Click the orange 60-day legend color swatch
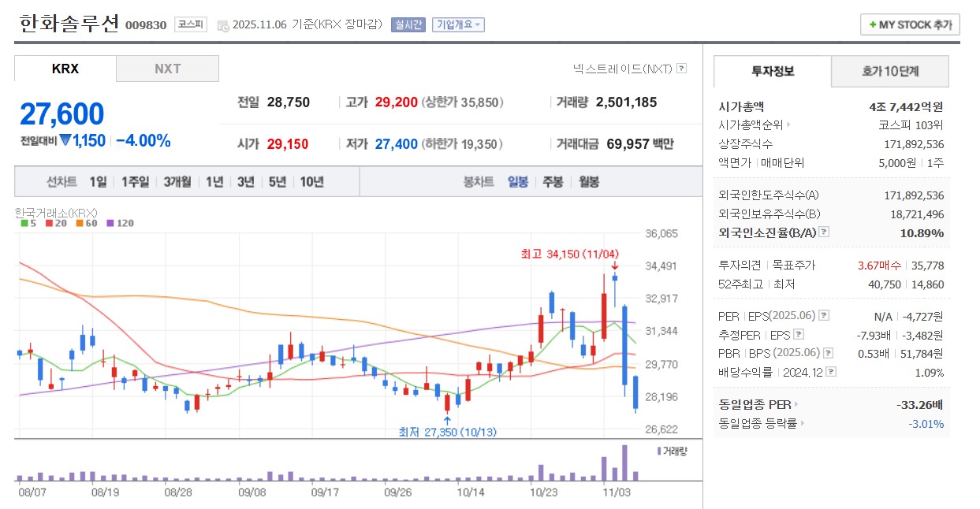 coord(80,223)
